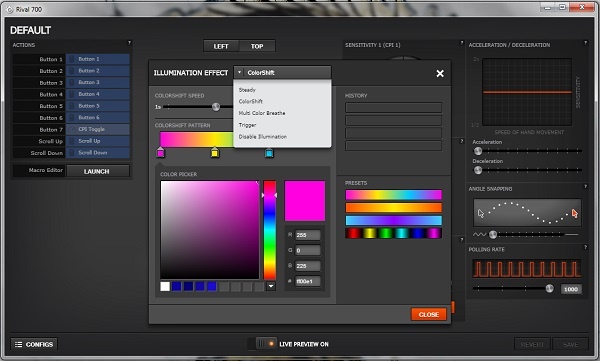This screenshot has width=600, height=361.
Task: Expand saved swatches with the arrow button
Action: click(x=271, y=286)
